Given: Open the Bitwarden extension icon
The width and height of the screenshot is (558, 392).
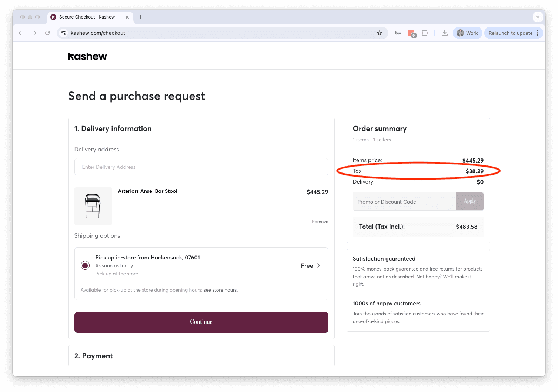Looking at the screenshot, I should tap(398, 33).
